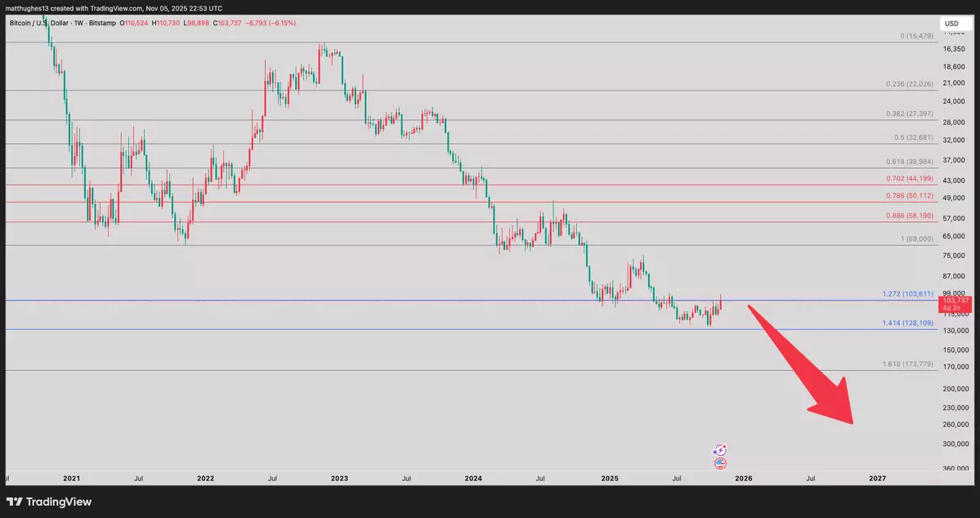Click the 130,000 price axis label
The image size is (980, 518).
[954, 330]
